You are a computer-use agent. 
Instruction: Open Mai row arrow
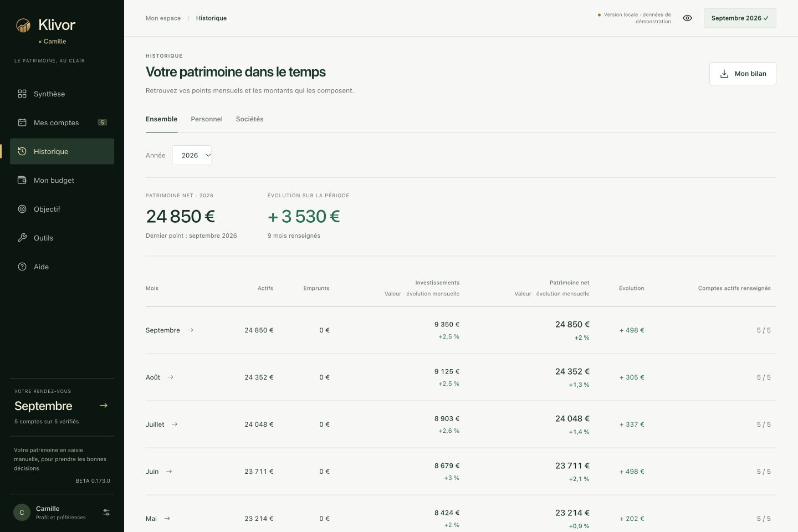[167, 518]
